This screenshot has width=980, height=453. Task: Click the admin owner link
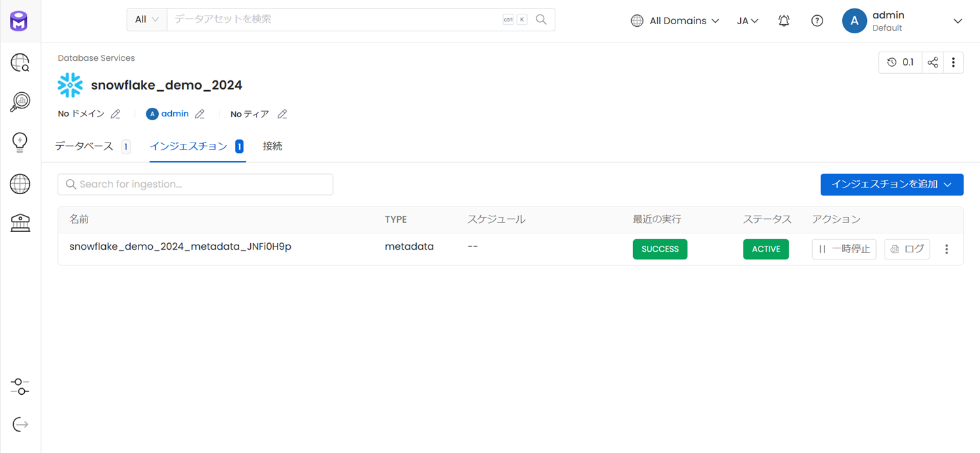point(175,114)
